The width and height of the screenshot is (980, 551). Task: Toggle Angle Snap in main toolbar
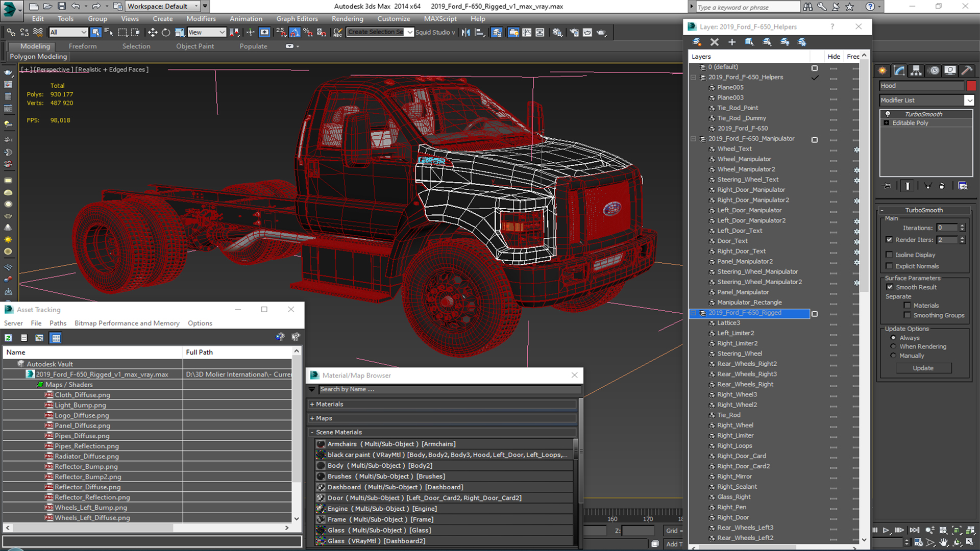(x=295, y=32)
